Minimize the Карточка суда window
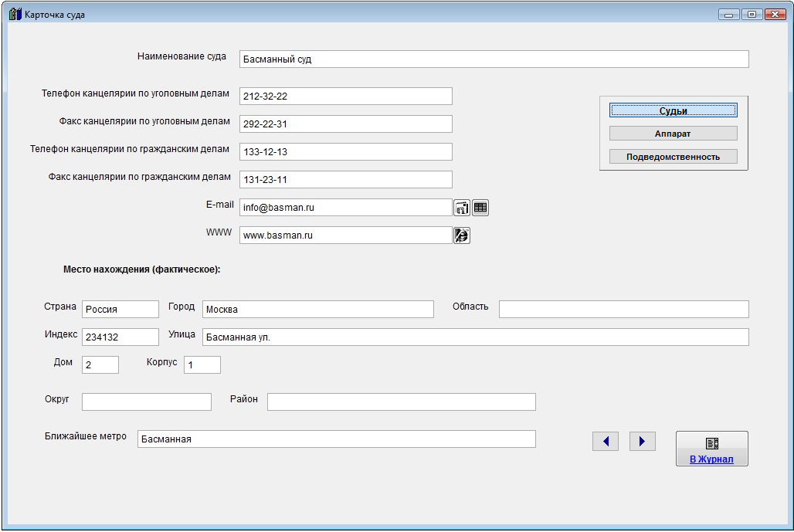 (729, 15)
